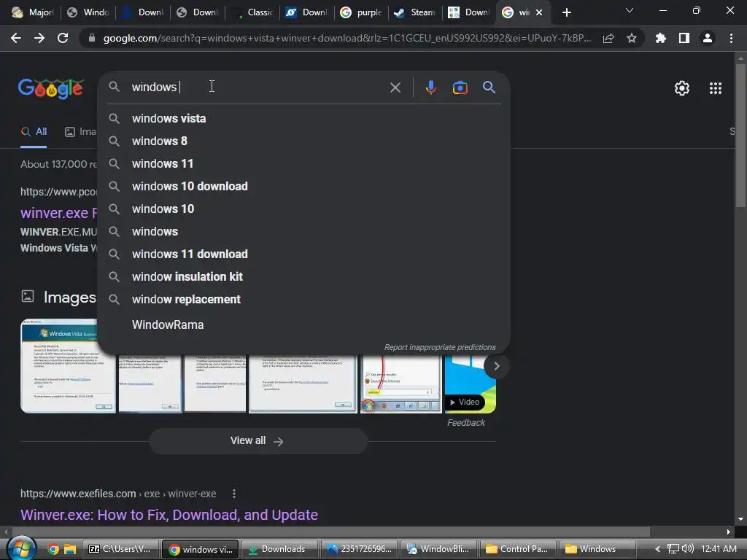Show hidden system tray icons

657,549
